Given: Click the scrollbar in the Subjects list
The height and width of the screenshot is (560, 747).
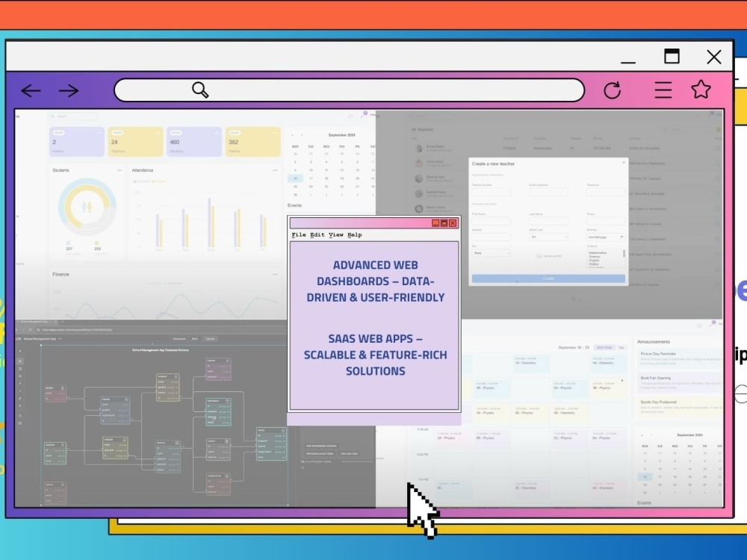Looking at the screenshot, I should tap(624, 255).
